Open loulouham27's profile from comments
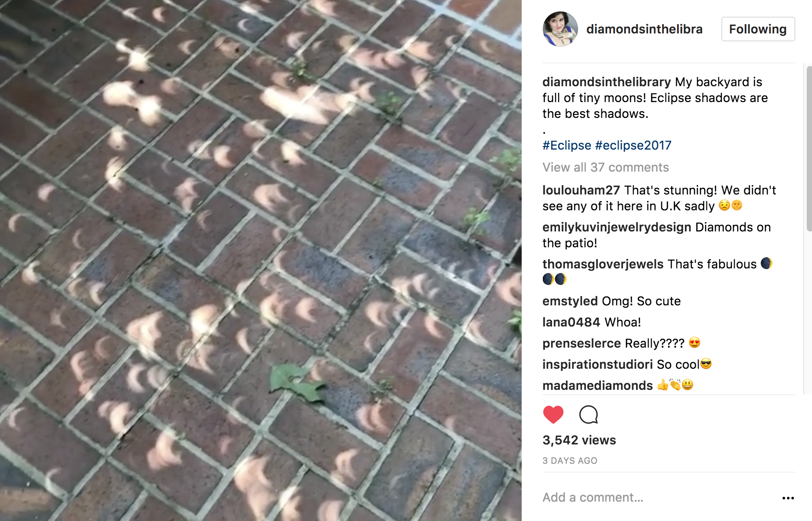Image resolution: width=812 pixels, height=521 pixels. [x=581, y=190]
